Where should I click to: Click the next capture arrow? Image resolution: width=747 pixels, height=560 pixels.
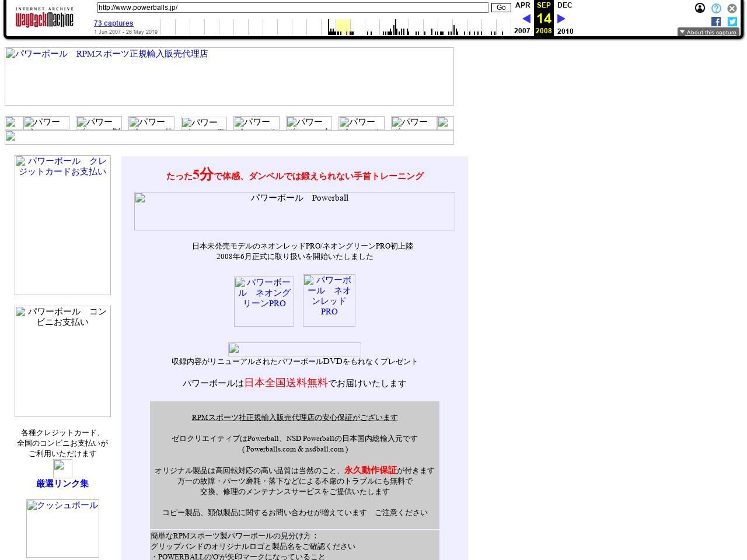click(560, 18)
